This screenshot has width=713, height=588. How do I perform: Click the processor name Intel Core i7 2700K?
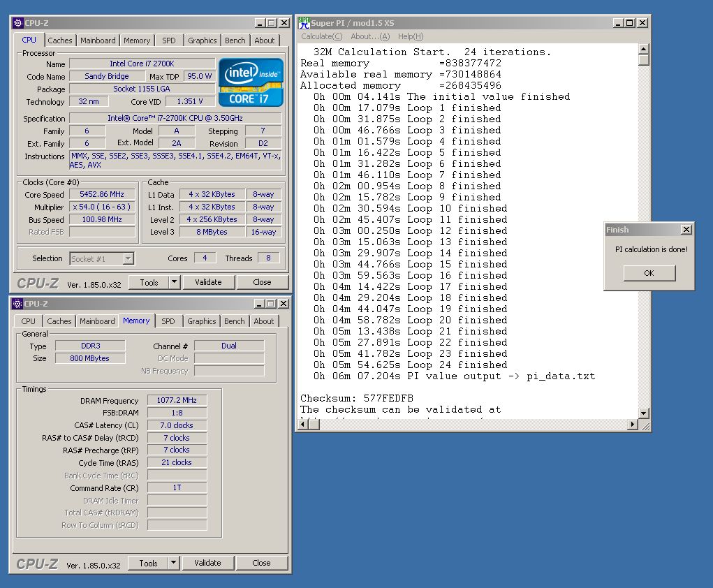(142, 64)
